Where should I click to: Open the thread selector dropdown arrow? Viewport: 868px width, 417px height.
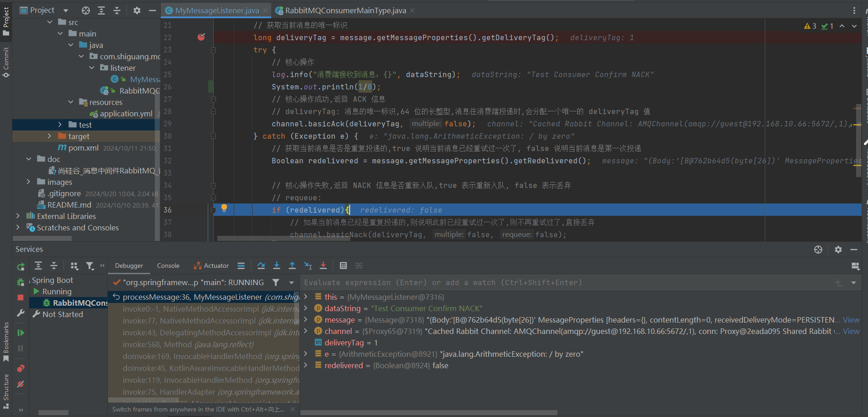point(291,282)
